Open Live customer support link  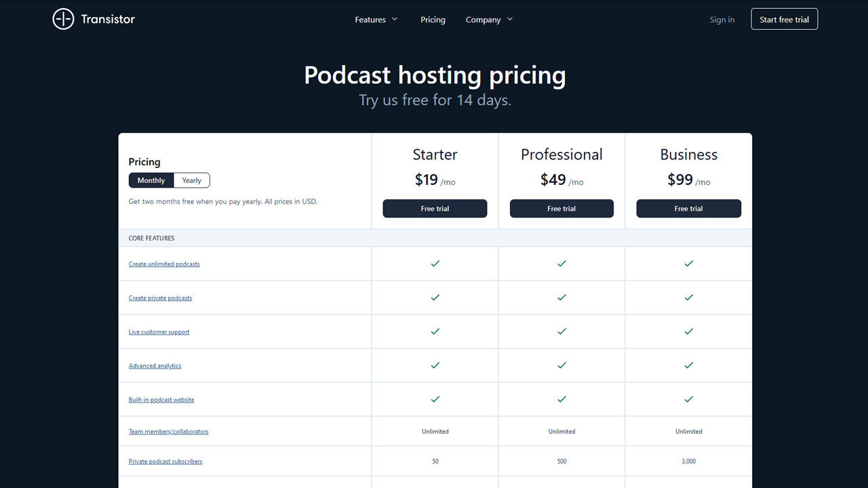(x=159, y=331)
